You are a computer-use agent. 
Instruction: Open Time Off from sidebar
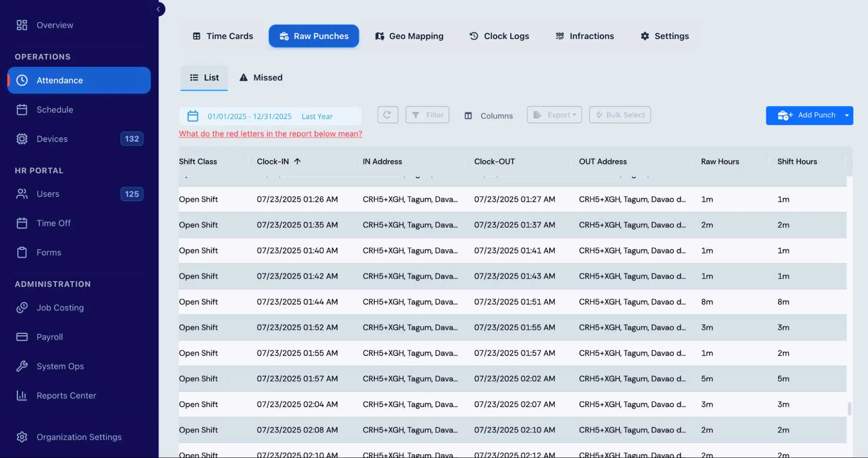tap(53, 223)
